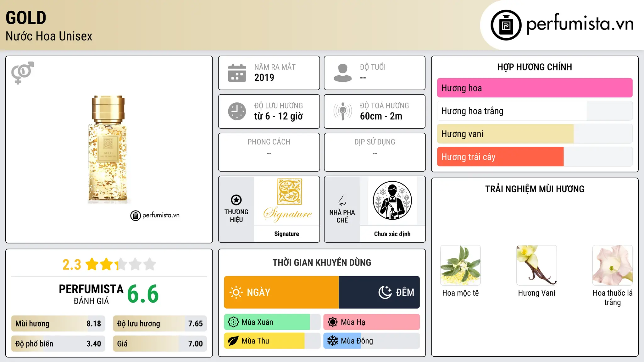Open the perfumista.vn site name in header
The width and height of the screenshot is (644, 362).
point(580,24)
